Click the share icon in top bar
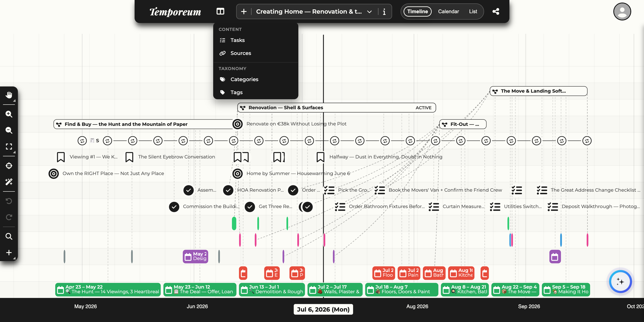This screenshot has width=644, height=322. click(496, 11)
